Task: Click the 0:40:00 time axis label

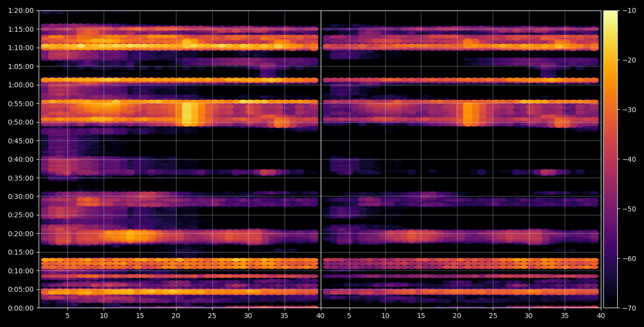Action: tap(20, 159)
